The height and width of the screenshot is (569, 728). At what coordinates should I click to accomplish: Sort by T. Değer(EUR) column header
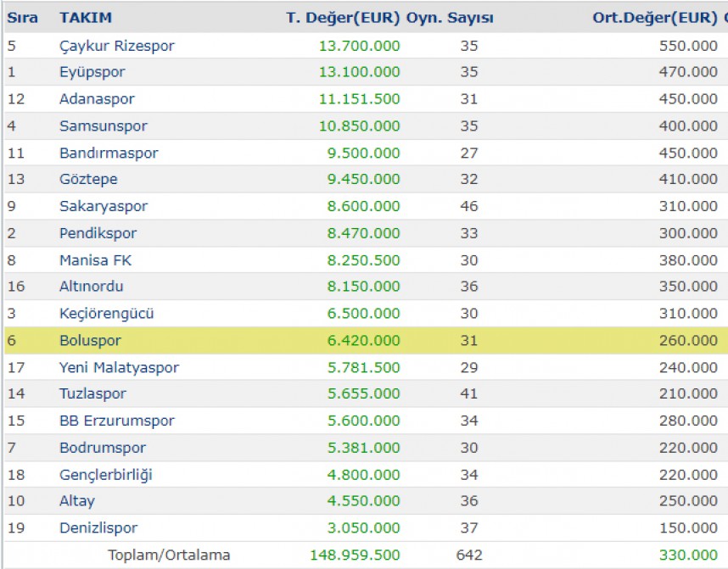pos(343,18)
